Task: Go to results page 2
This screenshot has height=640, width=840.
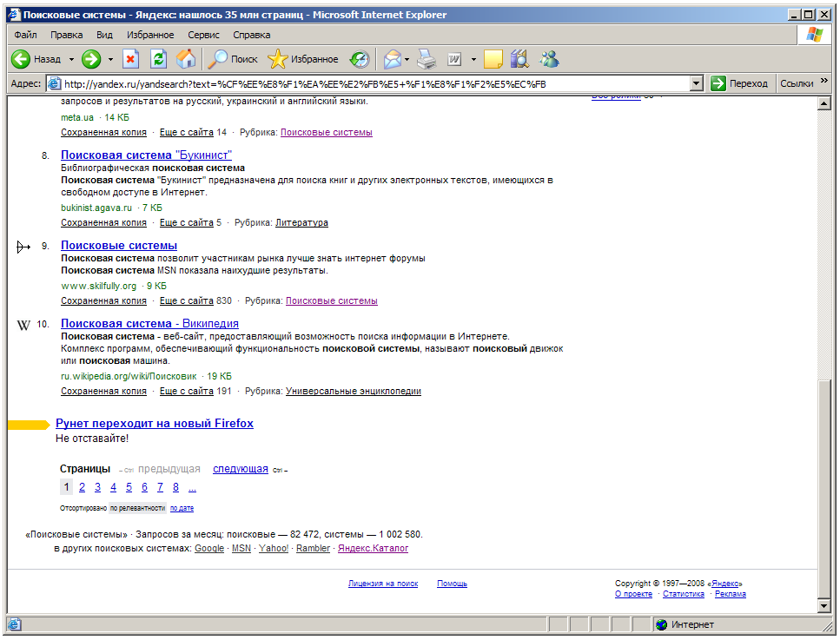Action: (82, 487)
